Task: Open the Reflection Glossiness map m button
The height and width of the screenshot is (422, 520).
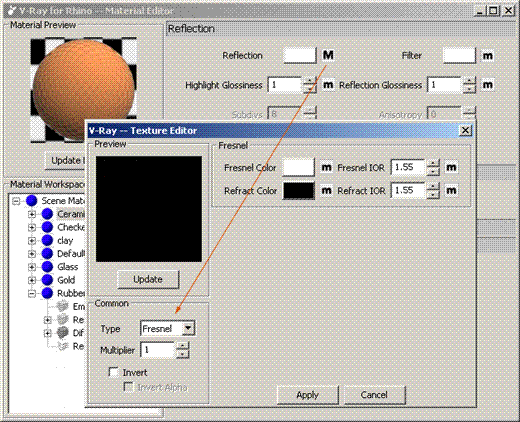Action: pyautogui.click(x=488, y=85)
